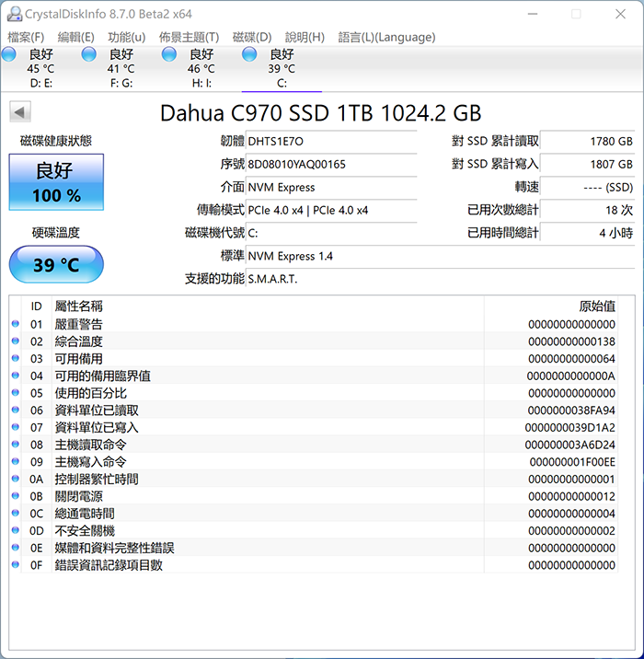Click the status dot for 0A 控制器繁忙時間

click(16, 479)
